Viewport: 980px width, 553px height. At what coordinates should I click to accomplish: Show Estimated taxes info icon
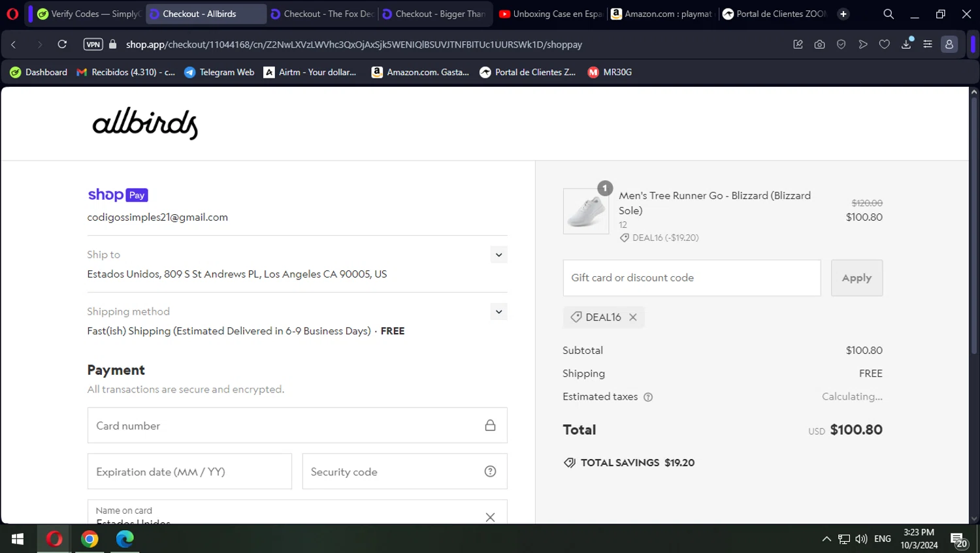[x=648, y=397]
